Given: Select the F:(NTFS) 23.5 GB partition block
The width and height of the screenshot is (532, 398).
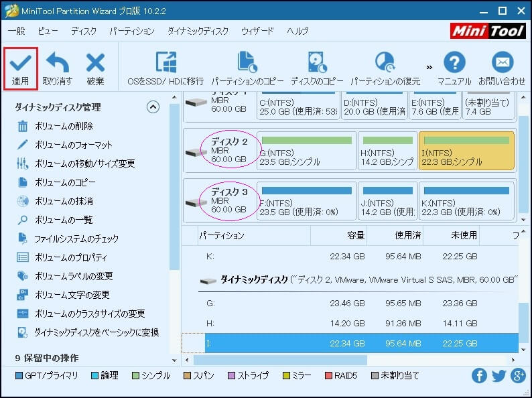Looking at the screenshot, I should (x=307, y=201).
